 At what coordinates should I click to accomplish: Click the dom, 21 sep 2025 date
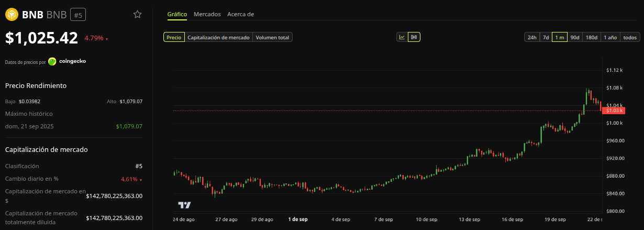coord(29,126)
